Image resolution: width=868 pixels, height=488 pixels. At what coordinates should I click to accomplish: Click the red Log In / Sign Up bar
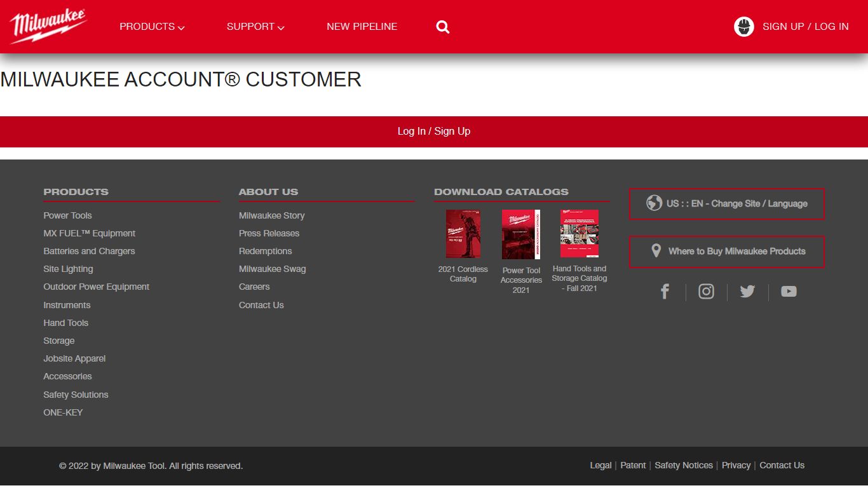(434, 132)
